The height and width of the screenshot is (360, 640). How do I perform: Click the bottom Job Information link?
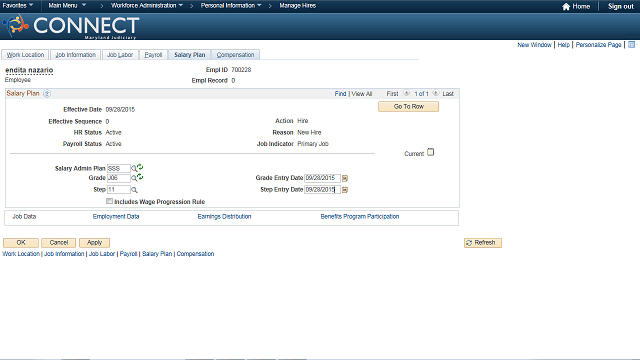tap(64, 254)
